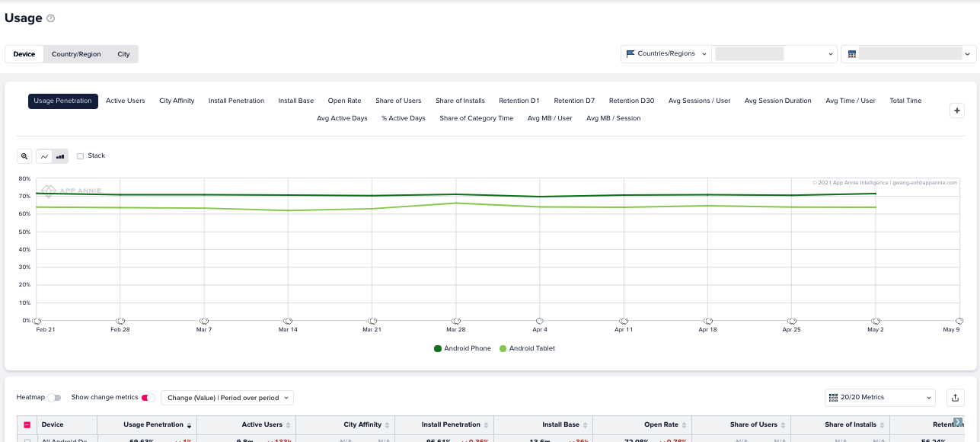980x442 pixels.
Task: Open the date range dropdown
Action: (x=908, y=54)
